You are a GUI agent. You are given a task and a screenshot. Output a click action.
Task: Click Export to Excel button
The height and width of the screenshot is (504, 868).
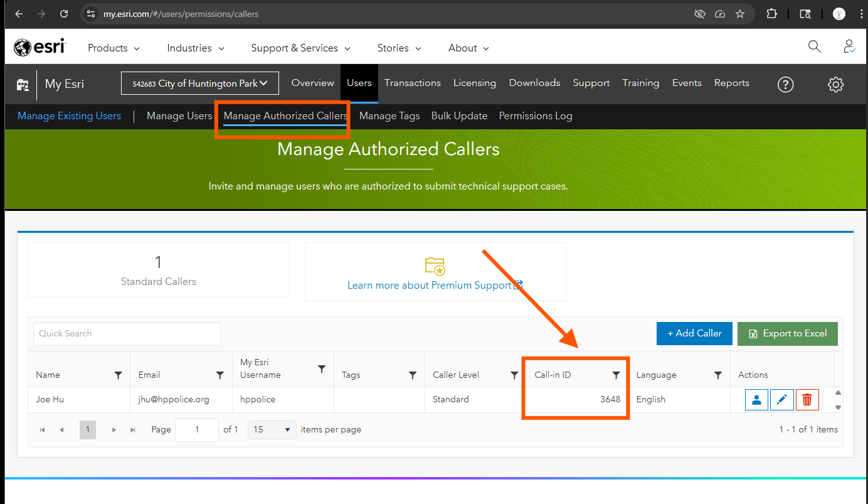click(x=788, y=333)
